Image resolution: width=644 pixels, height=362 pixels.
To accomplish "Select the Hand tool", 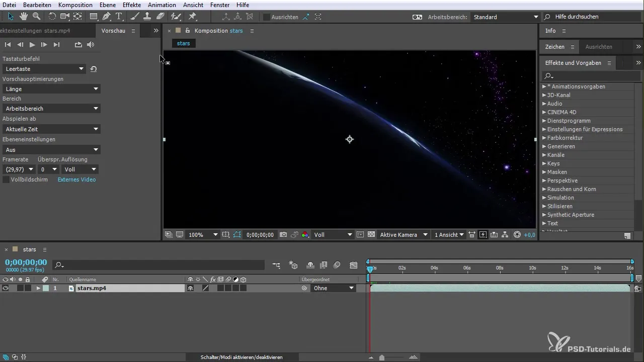I will pyautogui.click(x=24, y=17).
